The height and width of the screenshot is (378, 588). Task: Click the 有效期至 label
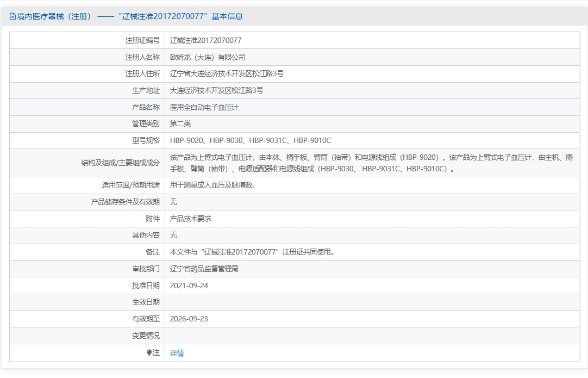[x=146, y=319]
